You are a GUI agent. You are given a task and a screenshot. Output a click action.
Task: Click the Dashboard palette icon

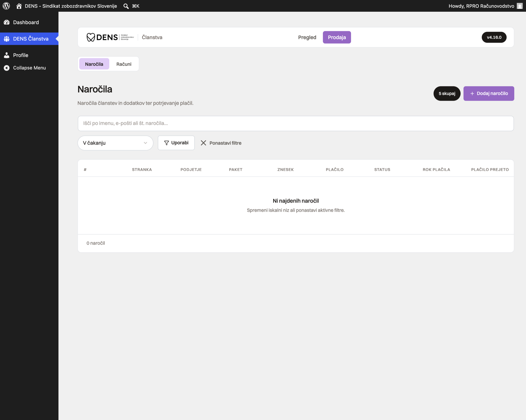click(x=7, y=22)
